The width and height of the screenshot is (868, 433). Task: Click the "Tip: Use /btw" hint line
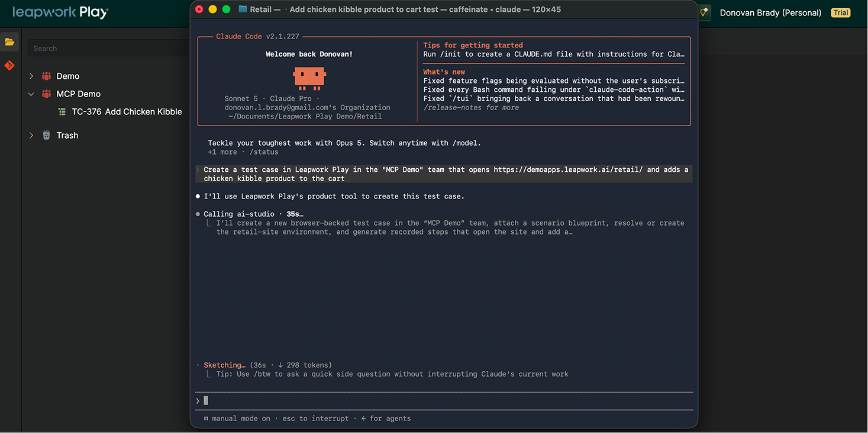click(392, 374)
